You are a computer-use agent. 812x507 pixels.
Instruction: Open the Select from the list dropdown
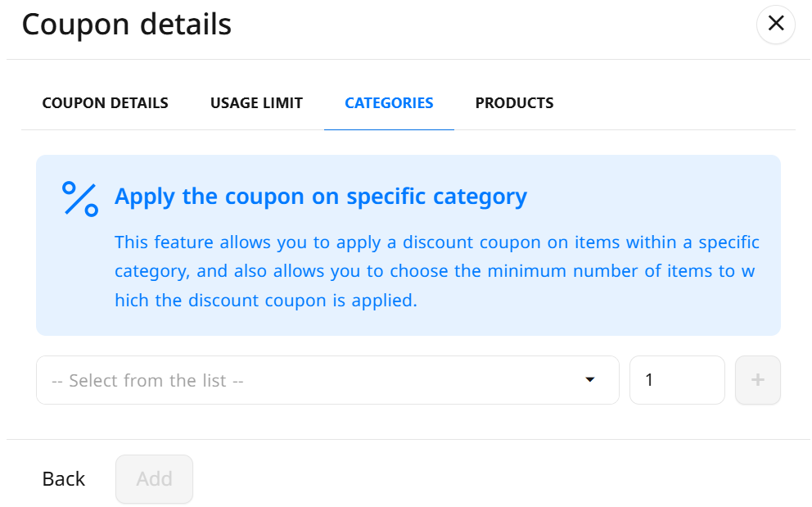327,380
